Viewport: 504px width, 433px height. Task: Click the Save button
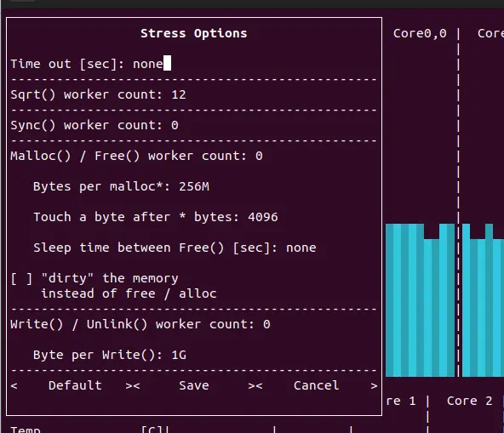(194, 385)
